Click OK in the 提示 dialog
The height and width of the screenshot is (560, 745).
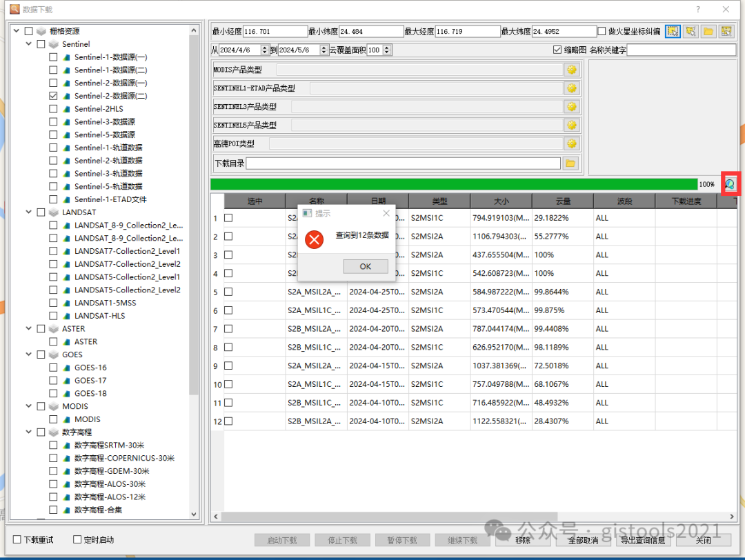[366, 266]
